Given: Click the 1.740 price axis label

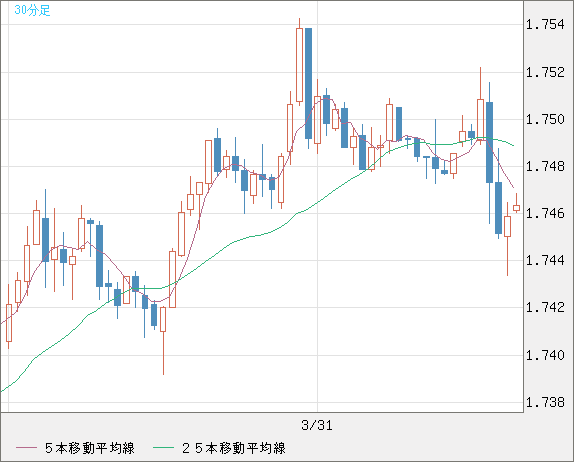Looking at the screenshot, I should [x=545, y=355].
